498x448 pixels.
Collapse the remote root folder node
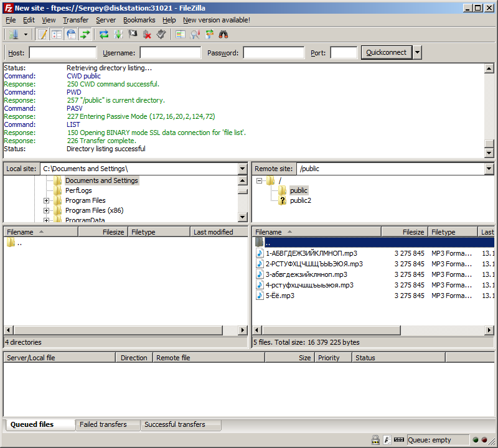(259, 180)
